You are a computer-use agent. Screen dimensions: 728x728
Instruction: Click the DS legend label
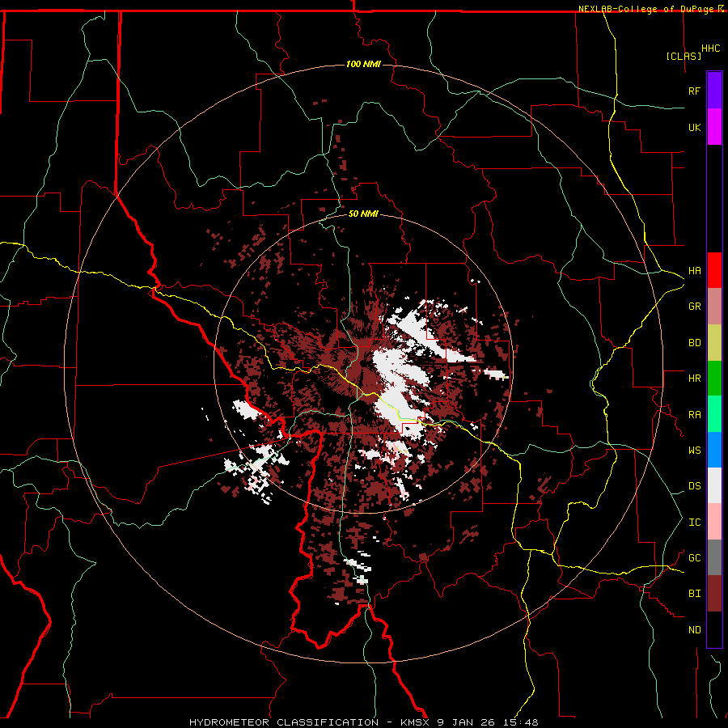(694, 486)
